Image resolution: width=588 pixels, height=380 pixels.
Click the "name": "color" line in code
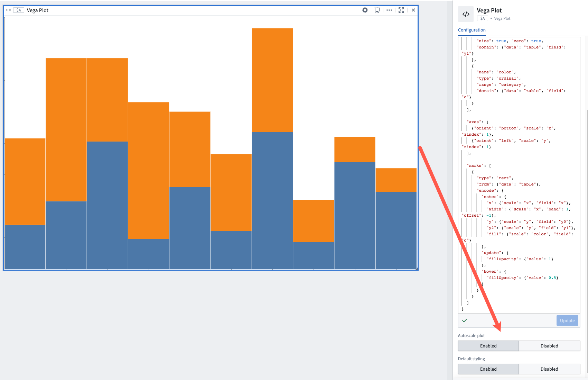pos(496,72)
